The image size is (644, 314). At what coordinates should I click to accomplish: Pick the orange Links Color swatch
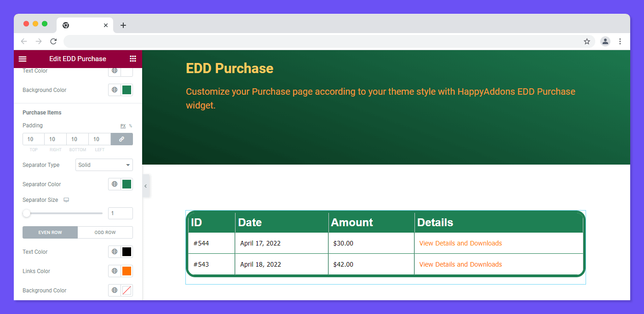(127, 271)
